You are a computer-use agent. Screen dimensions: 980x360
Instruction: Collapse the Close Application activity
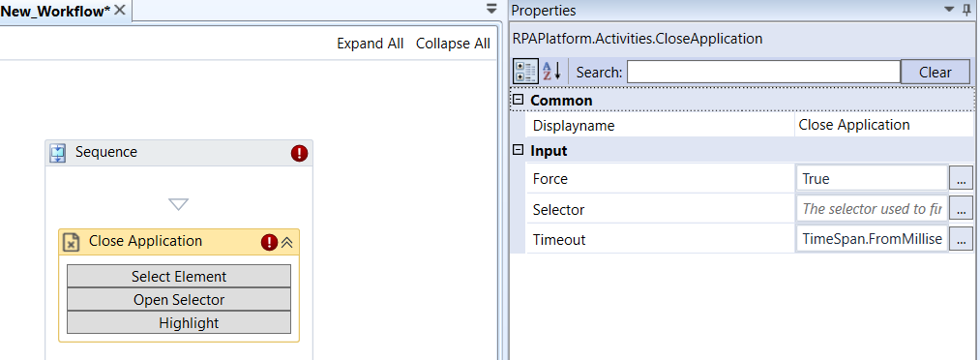click(x=287, y=242)
